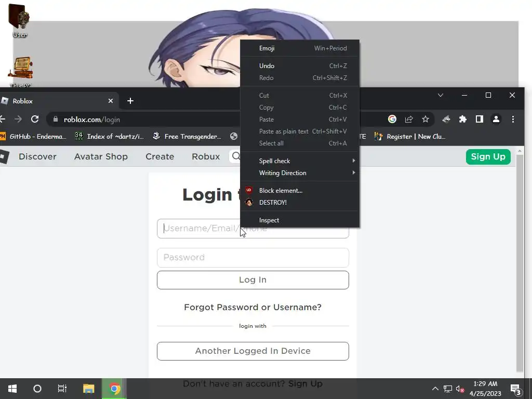Select Cut in context menu

tap(300, 96)
